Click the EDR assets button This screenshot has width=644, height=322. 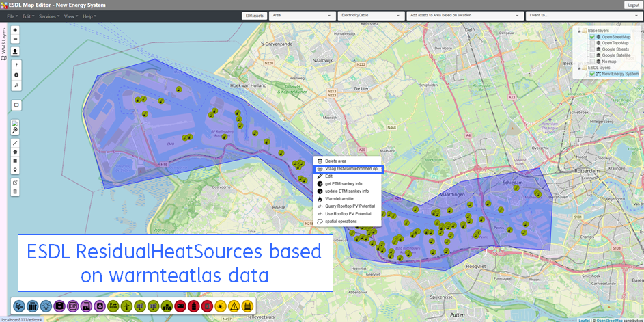[x=253, y=15]
